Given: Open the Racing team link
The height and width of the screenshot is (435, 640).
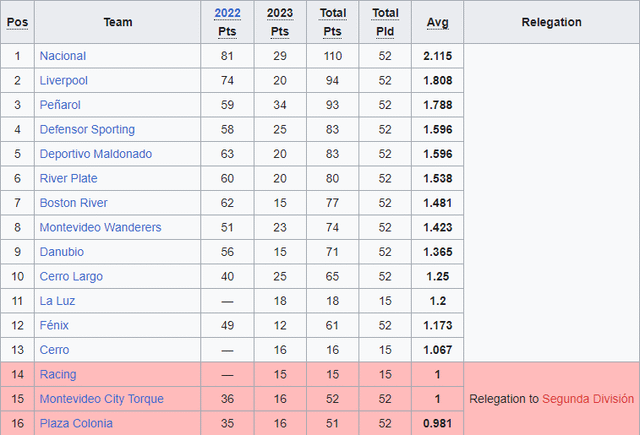Looking at the screenshot, I should [58, 374].
